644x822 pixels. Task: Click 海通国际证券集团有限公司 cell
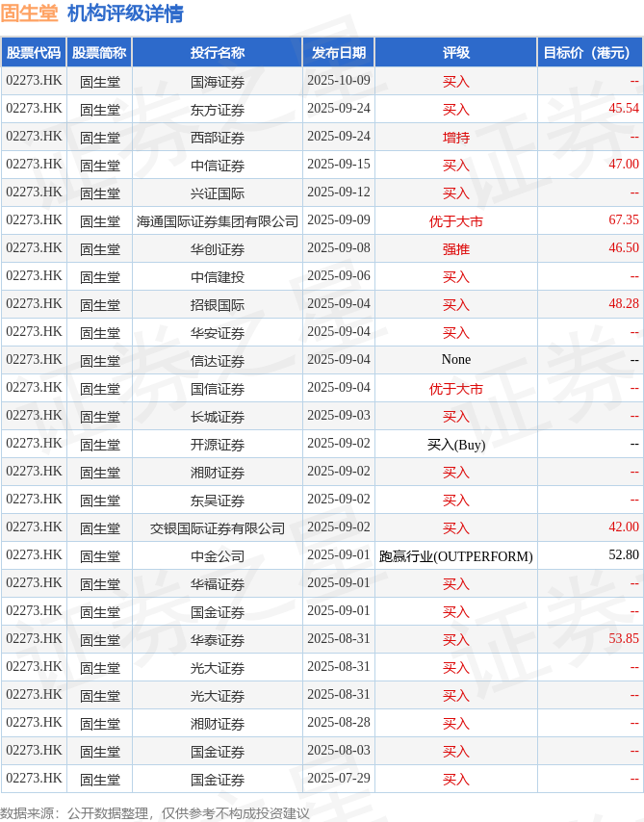click(x=218, y=221)
